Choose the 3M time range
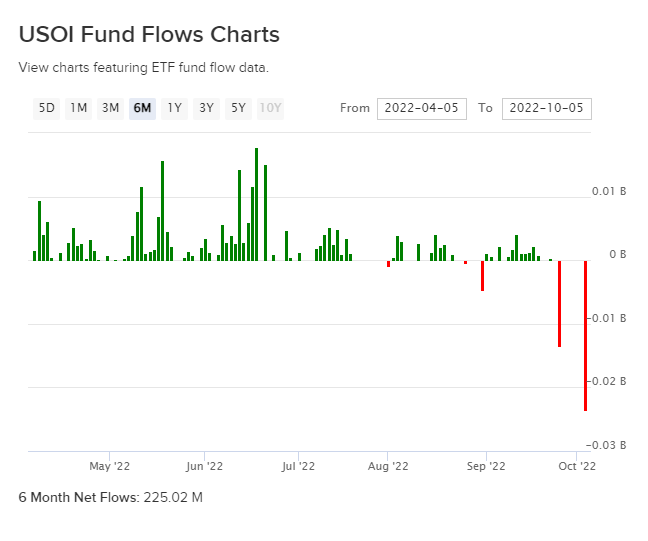Image resolution: width=648 pixels, height=541 pixels. [111, 108]
